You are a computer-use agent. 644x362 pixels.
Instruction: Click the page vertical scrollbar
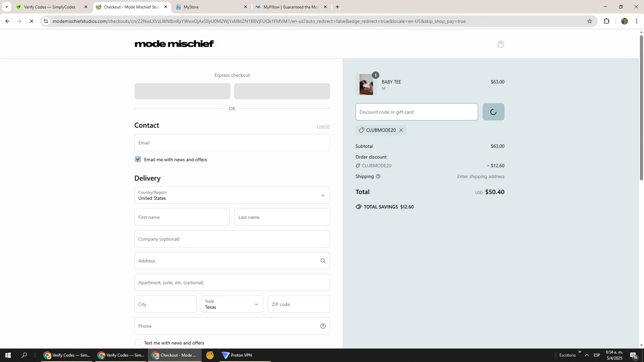pyautogui.click(x=641, y=108)
